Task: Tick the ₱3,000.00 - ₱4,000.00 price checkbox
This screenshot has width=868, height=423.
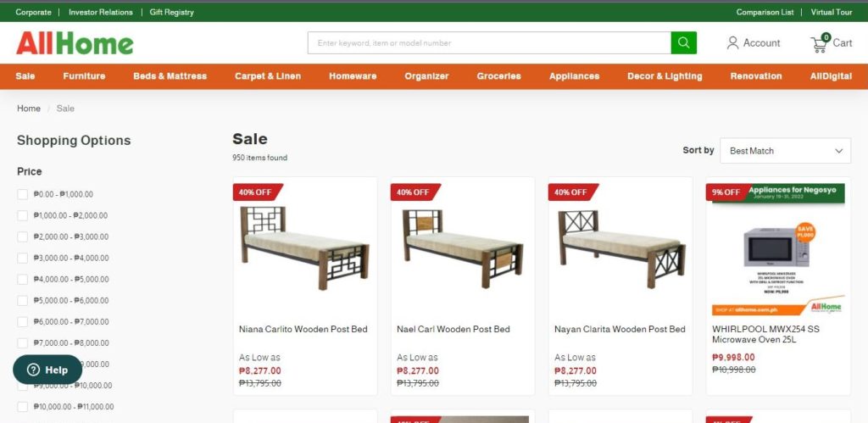Action: (22, 258)
